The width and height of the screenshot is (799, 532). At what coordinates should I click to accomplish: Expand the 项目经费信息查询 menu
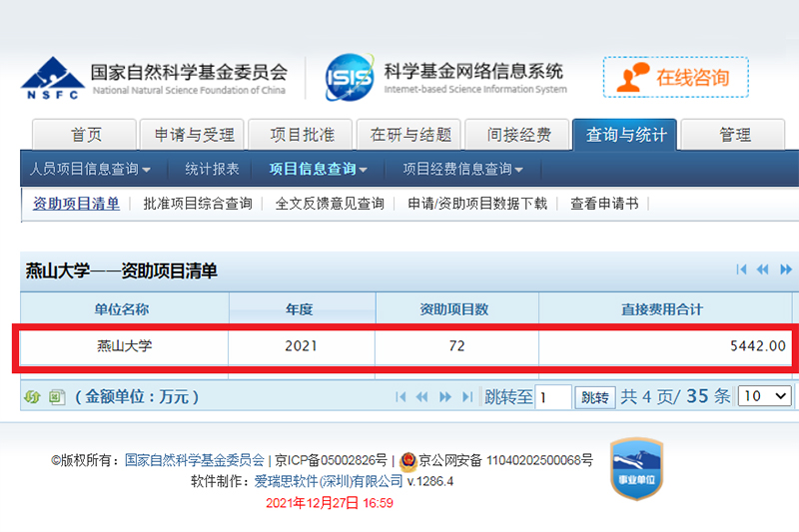click(462, 169)
